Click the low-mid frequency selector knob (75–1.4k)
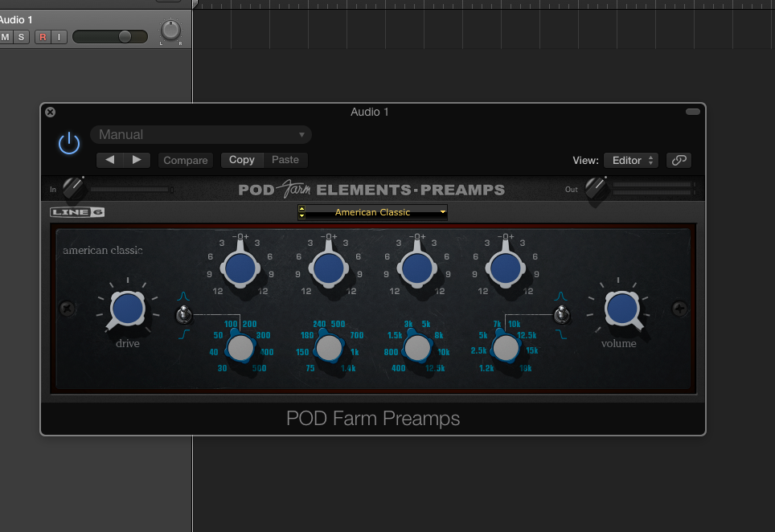The image size is (775, 532). [x=329, y=348]
